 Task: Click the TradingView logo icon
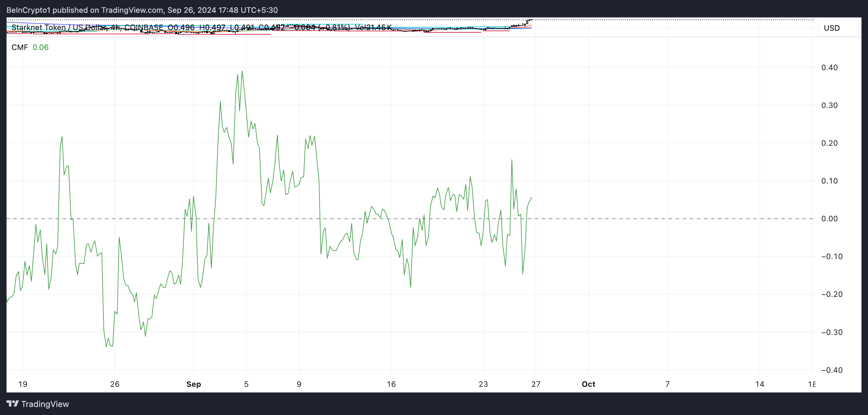pyautogui.click(x=12, y=403)
